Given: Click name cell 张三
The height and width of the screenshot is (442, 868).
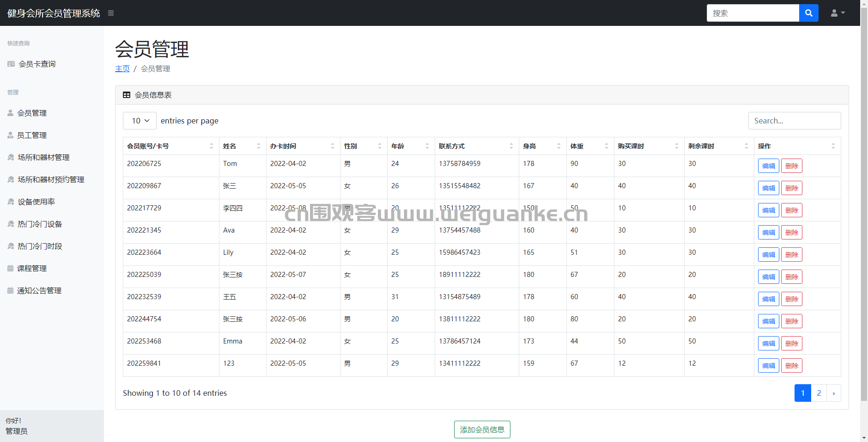Looking at the screenshot, I should pyautogui.click(x=243, y=188).
